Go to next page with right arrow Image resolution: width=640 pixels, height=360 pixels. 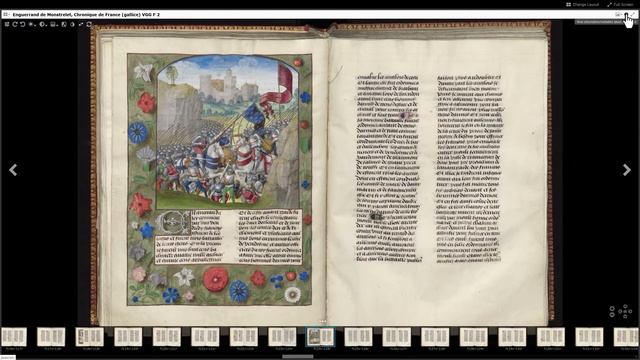[627, 170]
